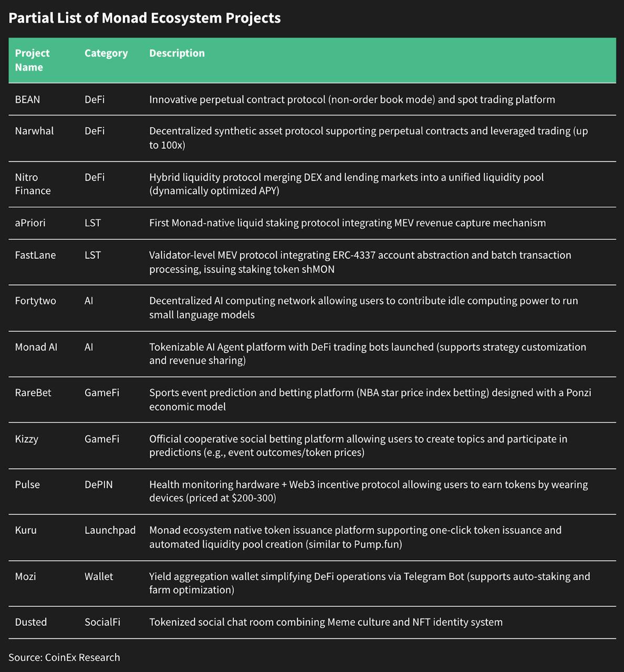This screenshot has height=672, width=624.
Task: Click the FastLane project name
Action: point(35,255)
